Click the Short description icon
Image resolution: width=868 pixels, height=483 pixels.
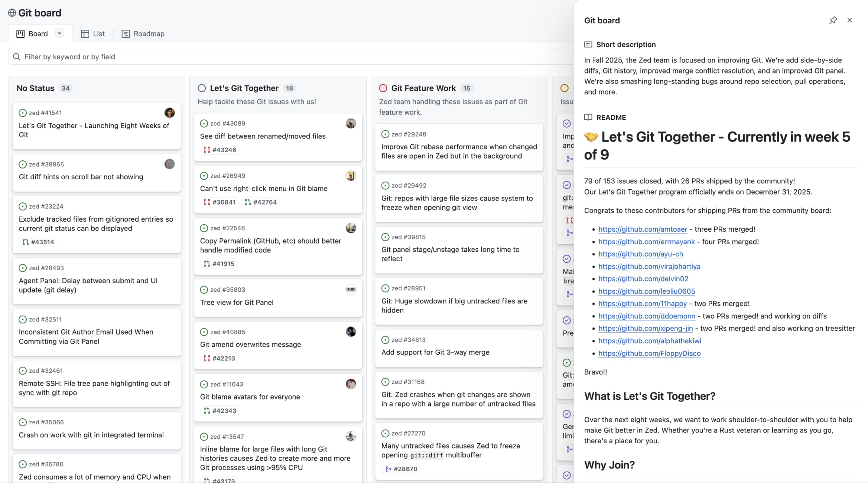click(x=589, y=44)
